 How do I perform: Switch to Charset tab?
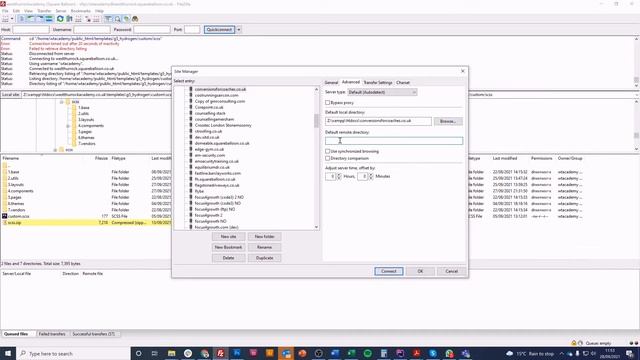click(403, 82)
